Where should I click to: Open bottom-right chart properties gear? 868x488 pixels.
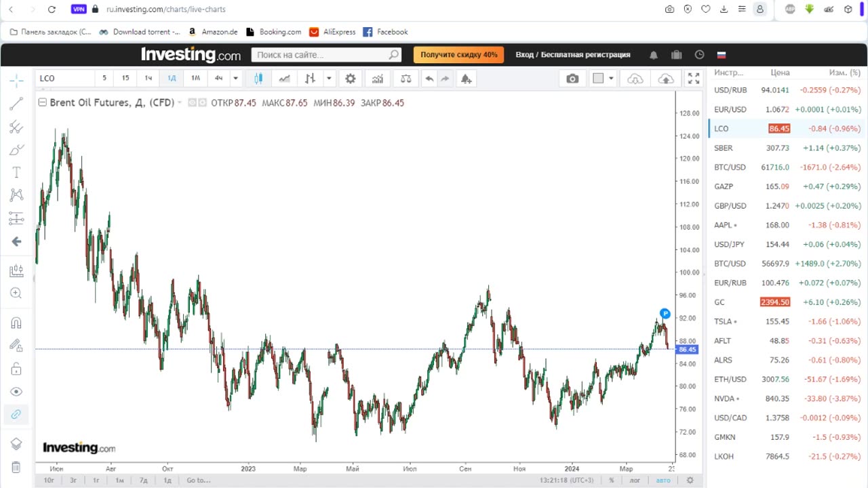click(690, 481)
